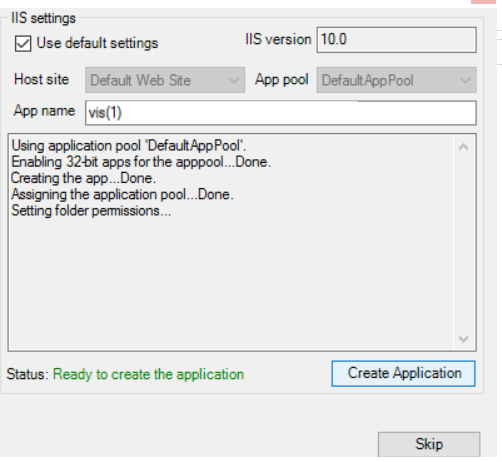Click the Ready to create status text
This screenshot has height=462, width=502.
(x=148, y=374)
